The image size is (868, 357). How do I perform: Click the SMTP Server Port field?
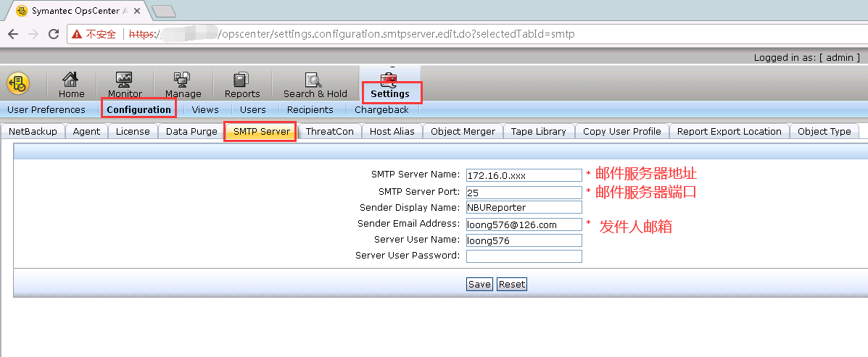(524, 192)
